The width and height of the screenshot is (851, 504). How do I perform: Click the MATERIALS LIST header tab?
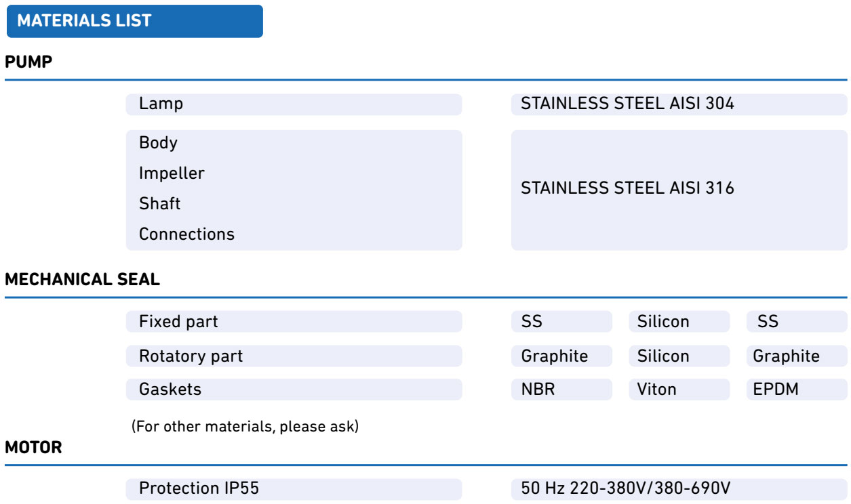coord(134,21)
